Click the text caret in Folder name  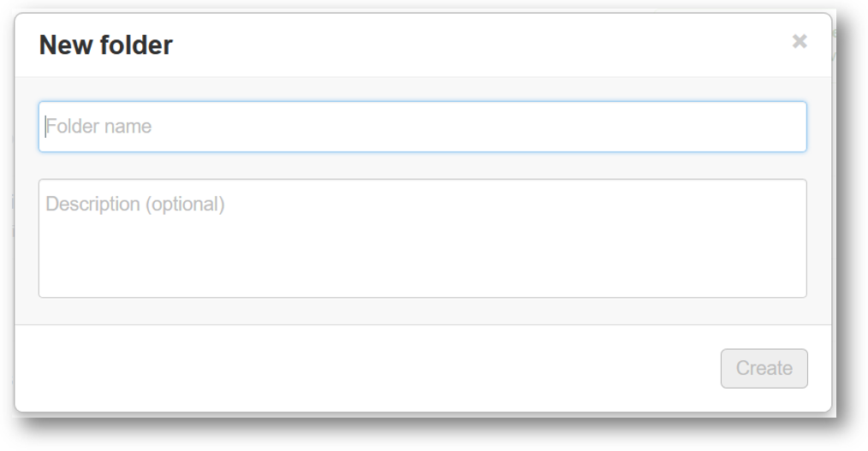coord(45,127)
